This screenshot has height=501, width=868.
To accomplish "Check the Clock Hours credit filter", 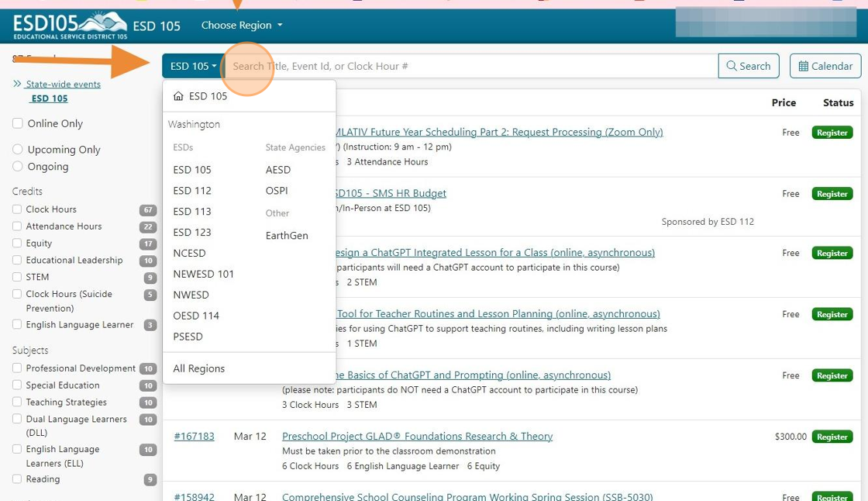I will pyautogui.click(x=17, y=209).
